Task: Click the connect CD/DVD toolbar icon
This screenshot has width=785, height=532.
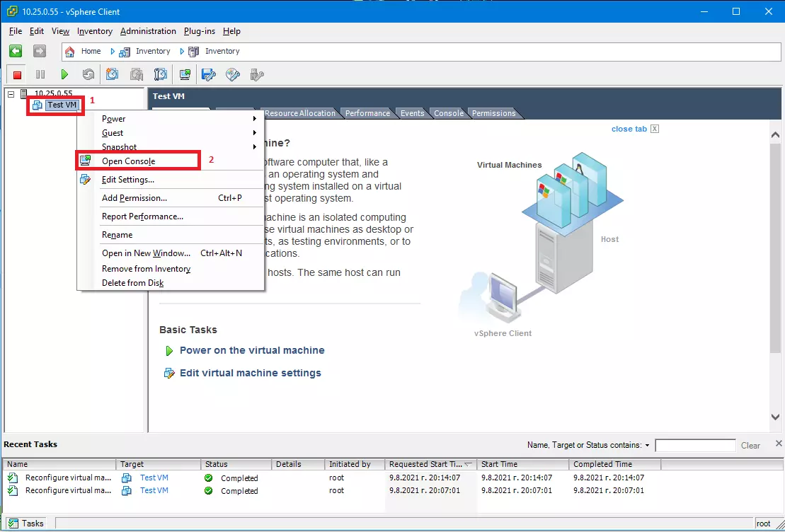Action: tap(233, 74)
